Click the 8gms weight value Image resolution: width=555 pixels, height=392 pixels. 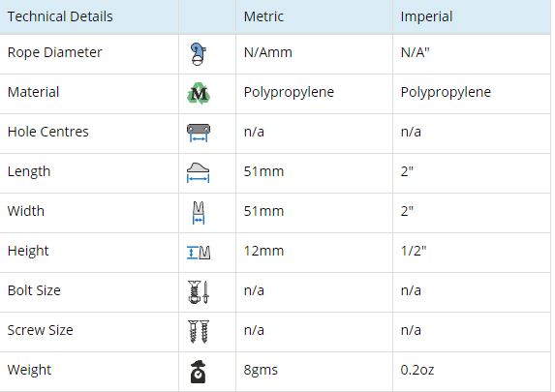tap(261, 370)
